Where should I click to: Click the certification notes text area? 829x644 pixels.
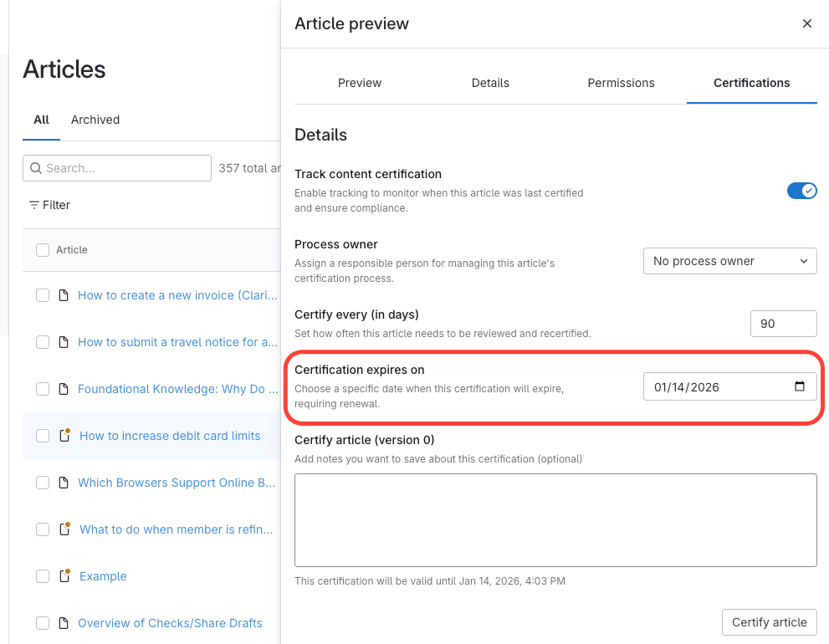(x=555, y=520)
